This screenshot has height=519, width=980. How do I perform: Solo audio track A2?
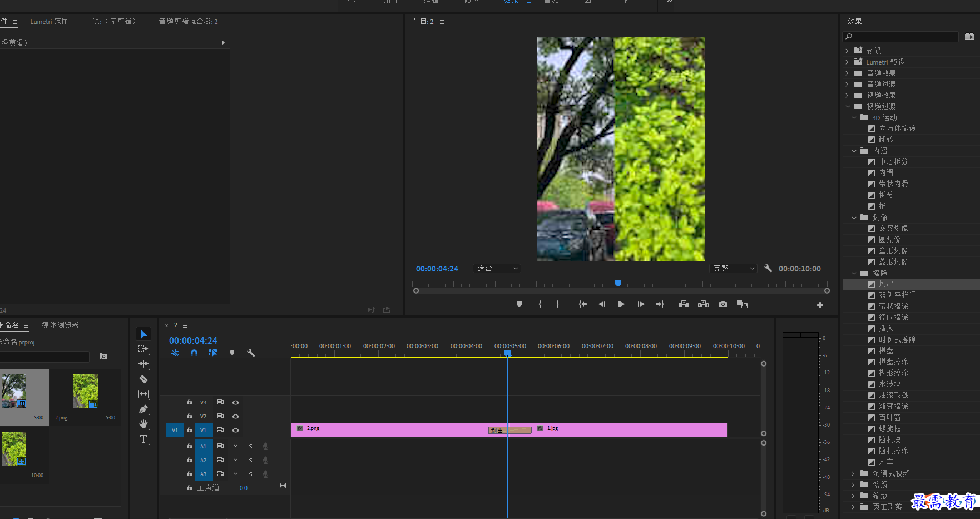[x=250, y=460]
